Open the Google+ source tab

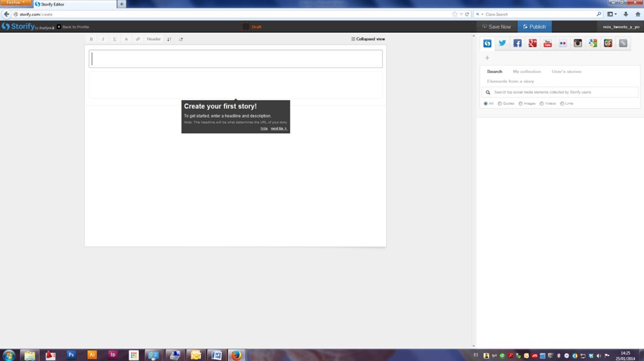click(533, 43)
